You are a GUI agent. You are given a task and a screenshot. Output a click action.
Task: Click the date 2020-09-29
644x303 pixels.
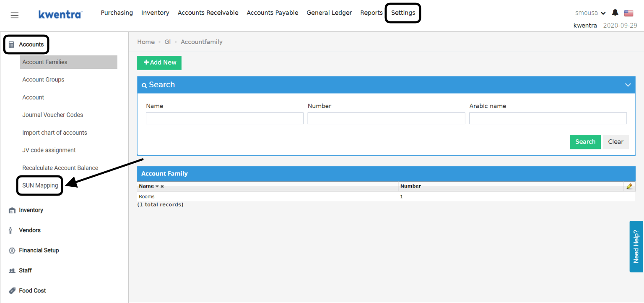(620, 25)
